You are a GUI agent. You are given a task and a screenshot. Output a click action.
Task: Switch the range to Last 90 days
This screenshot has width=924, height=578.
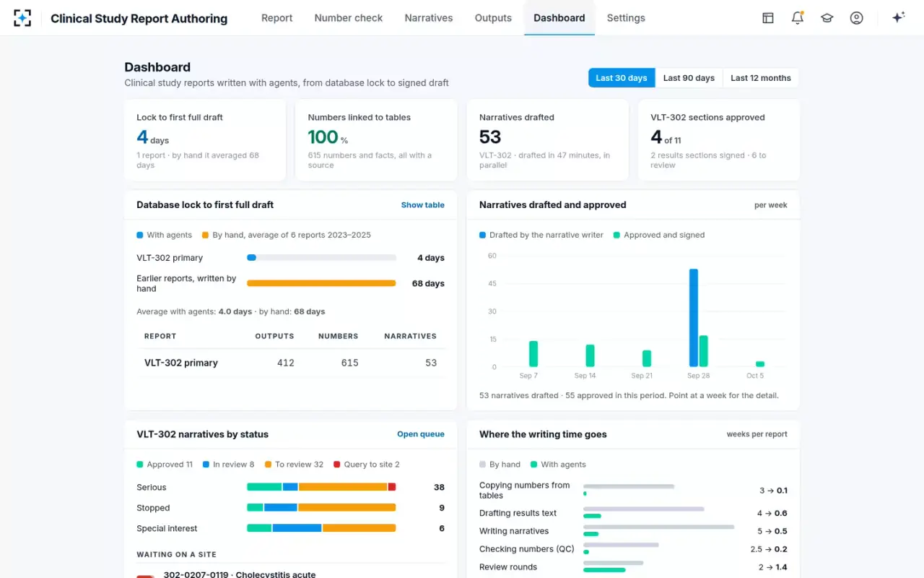click(689, 78)
